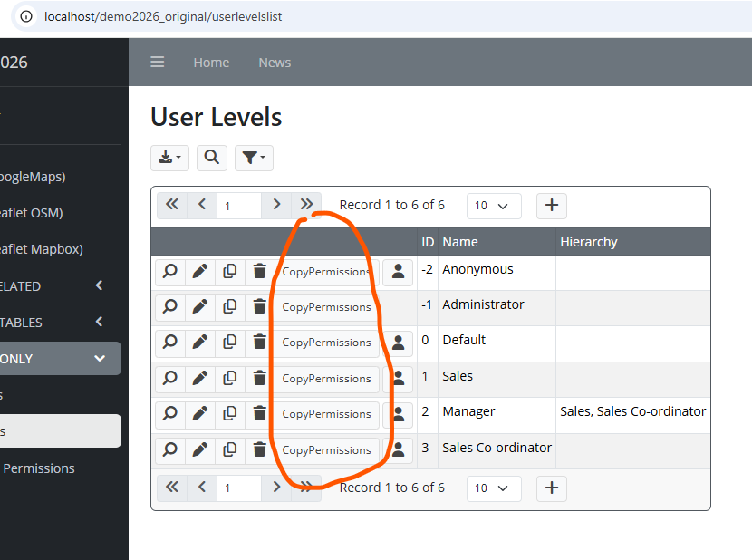Delete the Sales user level
The height and width of the screenshot is (560, 752).
click(260, 378)
